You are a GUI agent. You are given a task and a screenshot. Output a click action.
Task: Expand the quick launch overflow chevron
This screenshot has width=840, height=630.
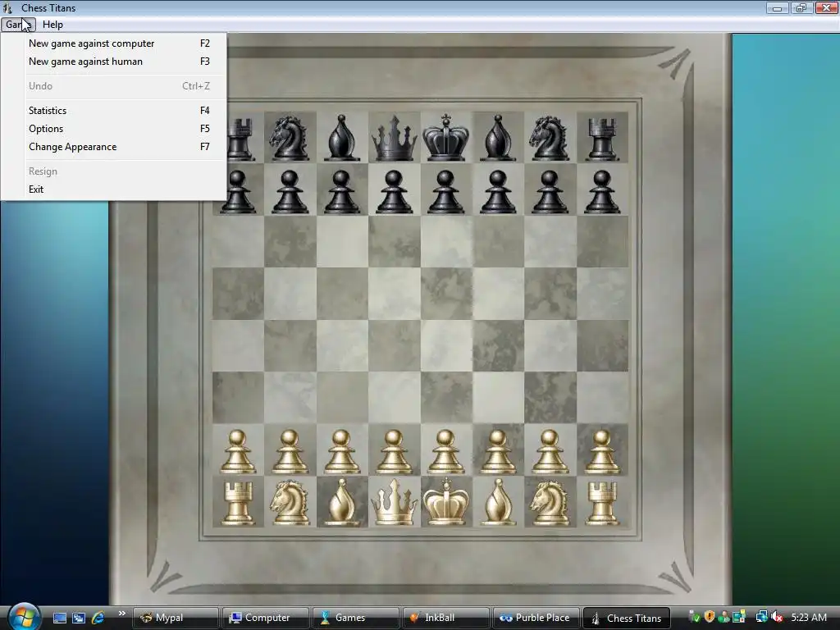tap(122, 614)
